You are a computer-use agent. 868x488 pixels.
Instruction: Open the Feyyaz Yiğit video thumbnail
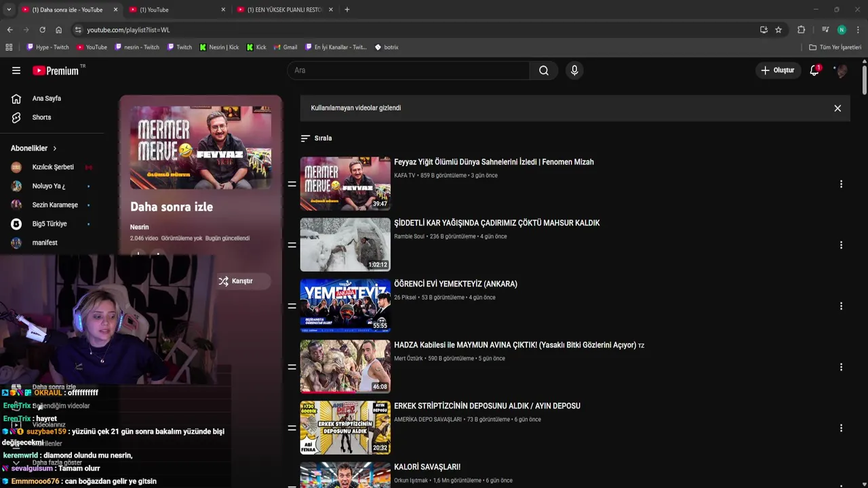coord(345,184)
